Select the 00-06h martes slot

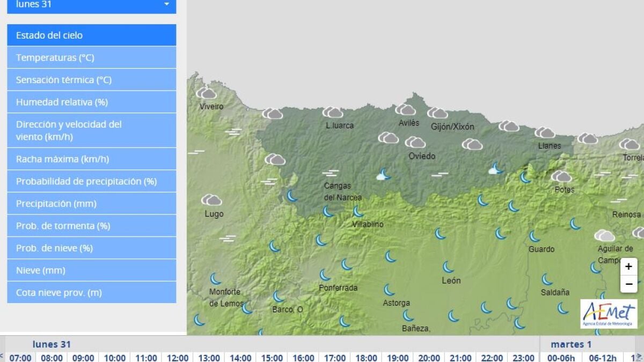(555, 357)
